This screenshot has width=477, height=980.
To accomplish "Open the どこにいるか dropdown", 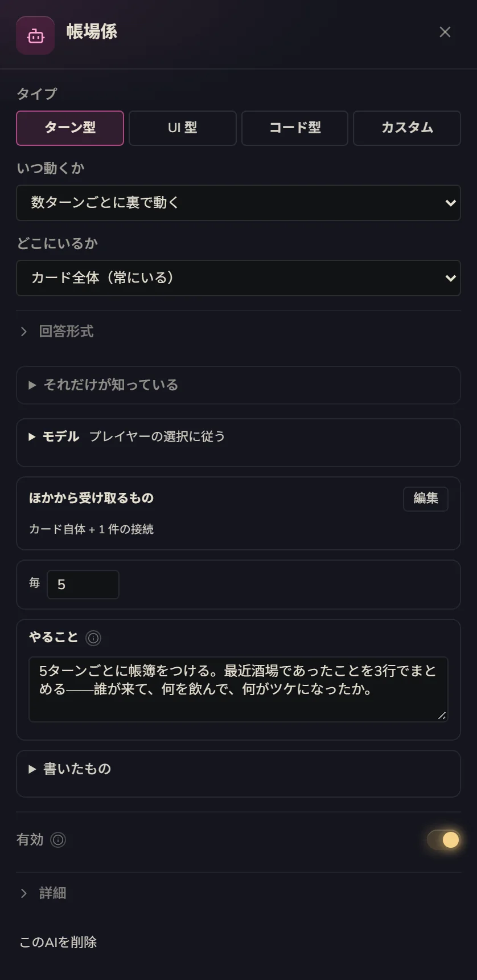I will (238, 277).
